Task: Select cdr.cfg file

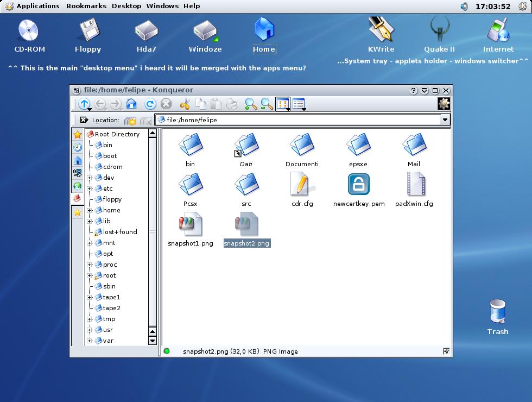Action: coord(302,190)
